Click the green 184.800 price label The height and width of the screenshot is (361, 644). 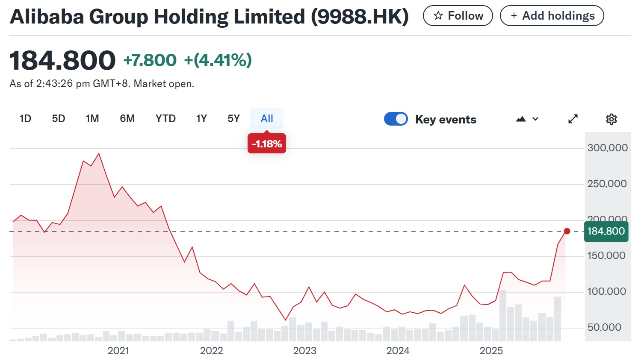coord(606,232)
